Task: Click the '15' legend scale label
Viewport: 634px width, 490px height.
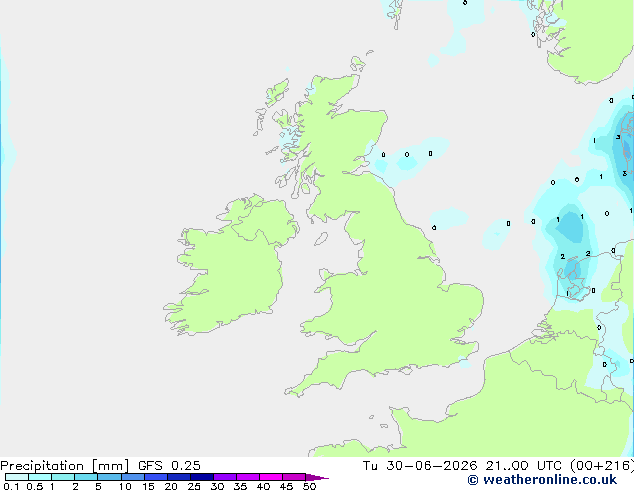Action: point(148,486)
